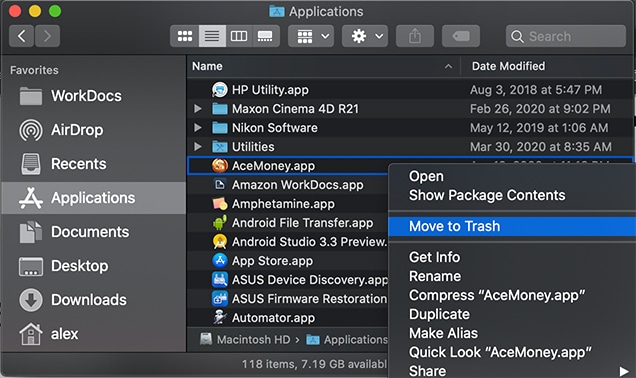Image resolution: width=636 pixels, height=378 pixels.
Task: Select the Automator.app icon
Action: (220, 318)
